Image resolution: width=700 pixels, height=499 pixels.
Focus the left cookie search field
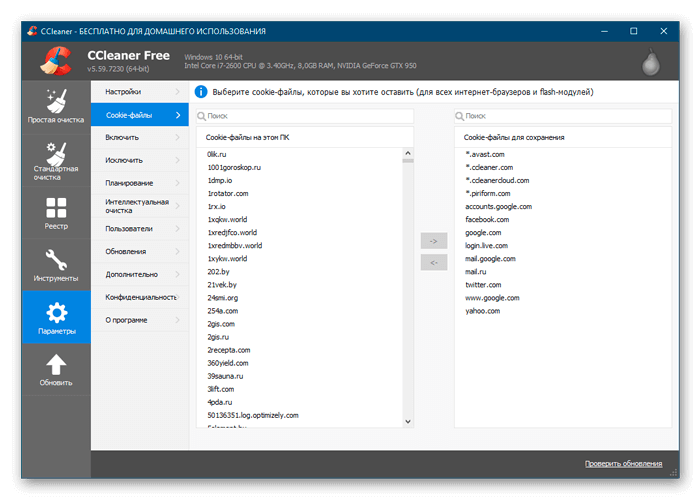point(305,116)
